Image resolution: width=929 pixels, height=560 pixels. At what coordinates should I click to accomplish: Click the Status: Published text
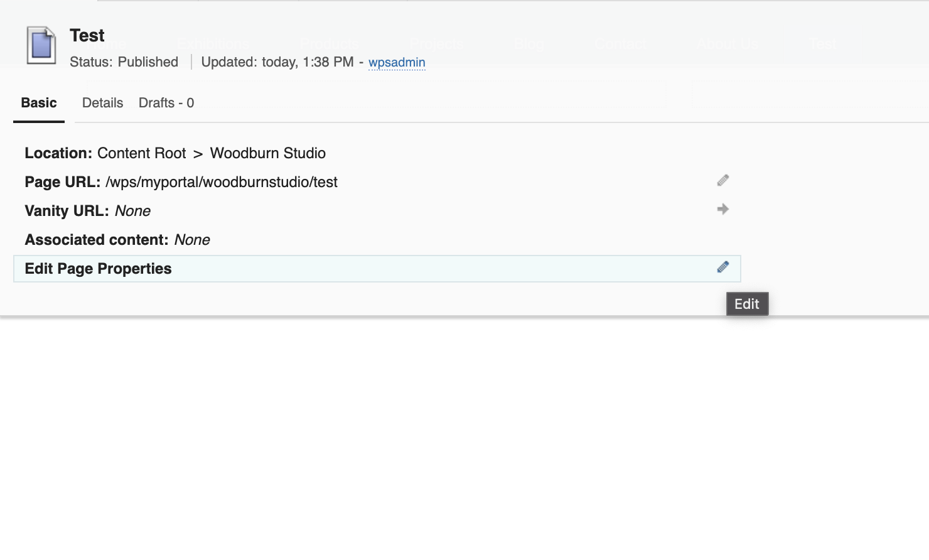[x=124, y=62]
